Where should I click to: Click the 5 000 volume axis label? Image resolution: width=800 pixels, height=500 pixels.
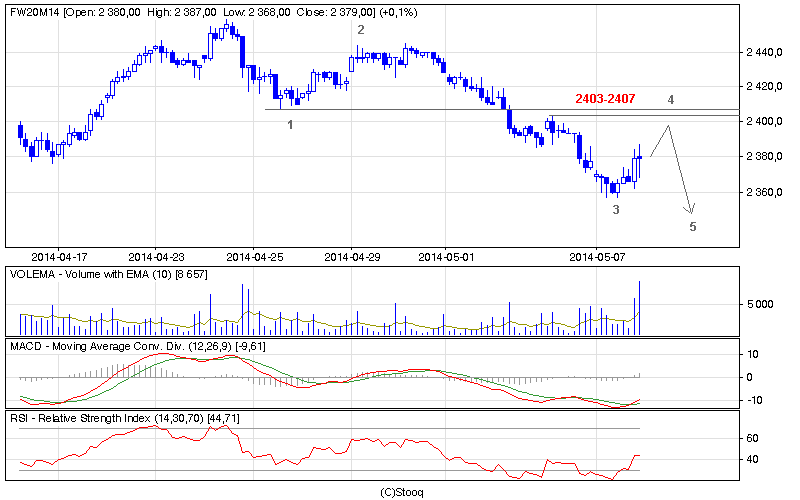(x=760, y=304)
